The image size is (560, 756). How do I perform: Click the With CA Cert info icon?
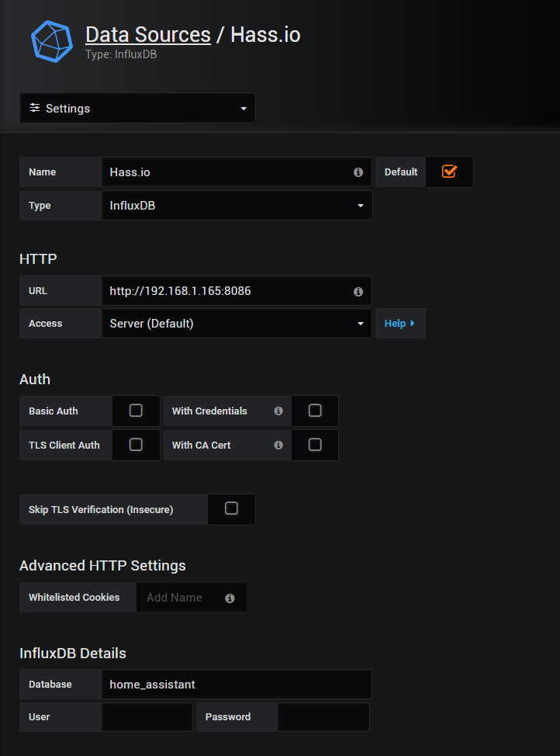[278, 445]
